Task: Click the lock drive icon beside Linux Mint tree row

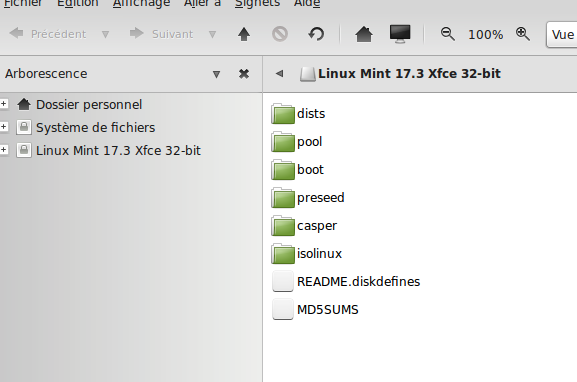Action: 24,150
